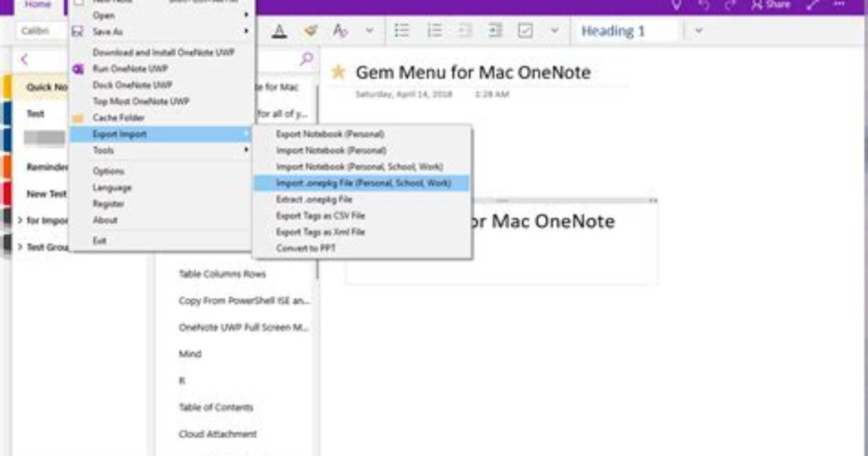Open Options menu item
868x456 pixels.
(x=162, y=171)
